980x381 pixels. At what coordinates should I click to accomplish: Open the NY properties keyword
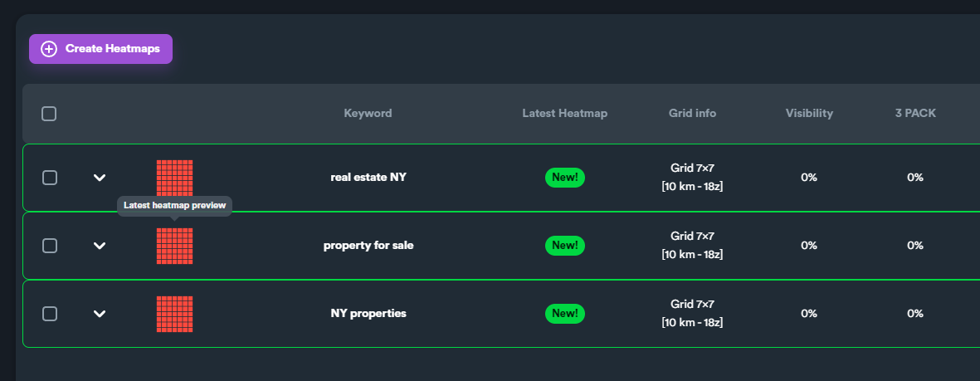click(368, 314)
